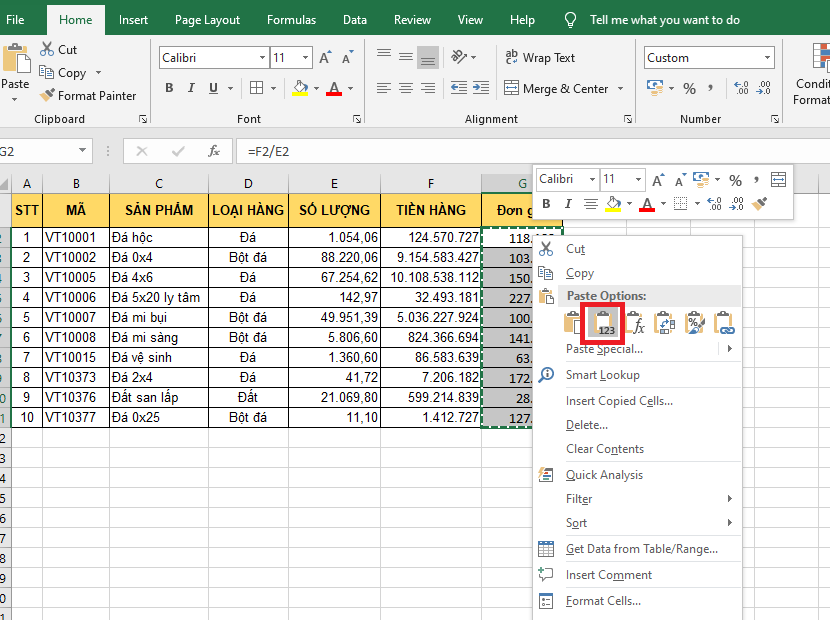The height and width of the screenshot is (620, 830).
Task: Click the yellow Fill Color button in ribbon
Action: [x=300, y=89]
